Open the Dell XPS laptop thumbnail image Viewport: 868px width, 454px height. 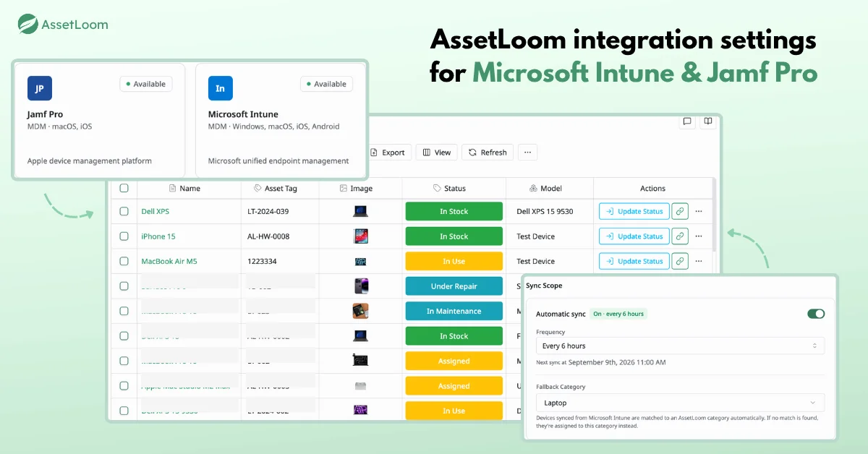point(360,211)
